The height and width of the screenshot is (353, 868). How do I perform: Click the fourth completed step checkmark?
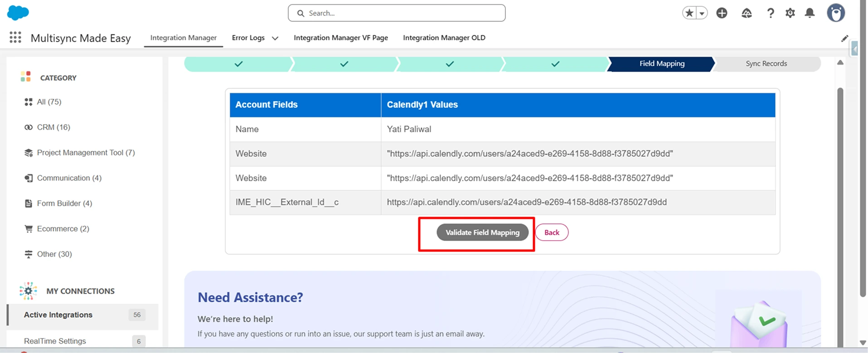[556, 64]
